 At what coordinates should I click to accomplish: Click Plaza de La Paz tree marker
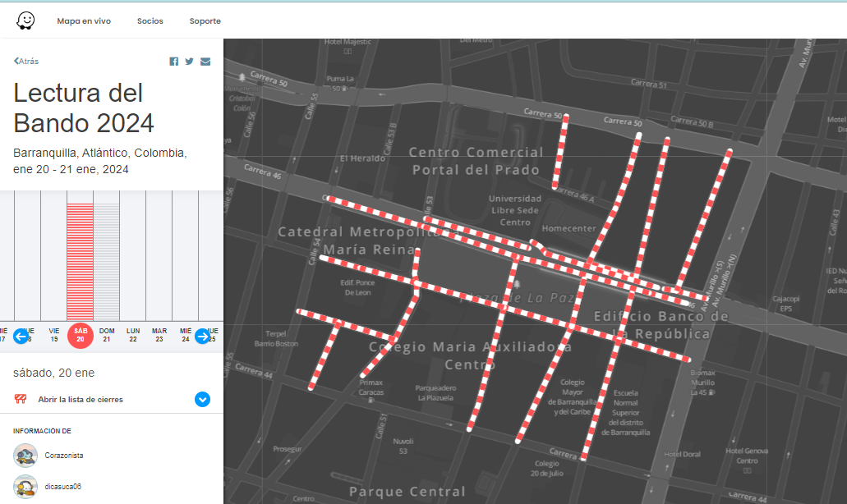[517, 284]
